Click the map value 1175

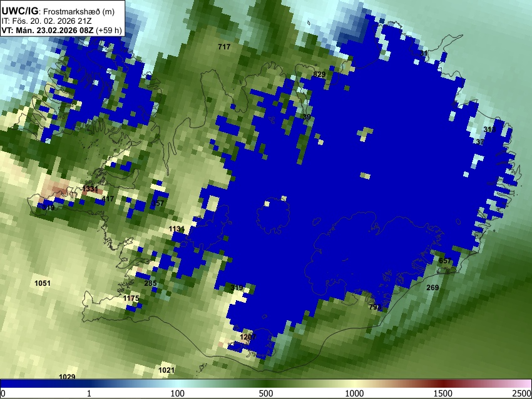[131, 298]
